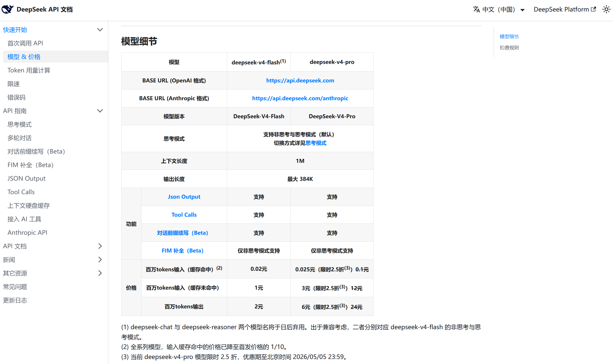
Task: Open FIM 补全（Beta）table link
Action: coord(183,251)
